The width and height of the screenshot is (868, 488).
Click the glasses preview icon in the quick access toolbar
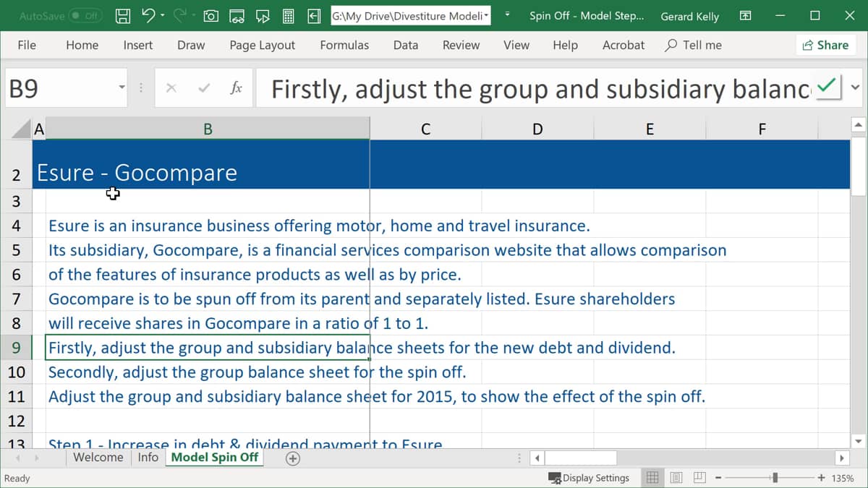click(237, 15)
